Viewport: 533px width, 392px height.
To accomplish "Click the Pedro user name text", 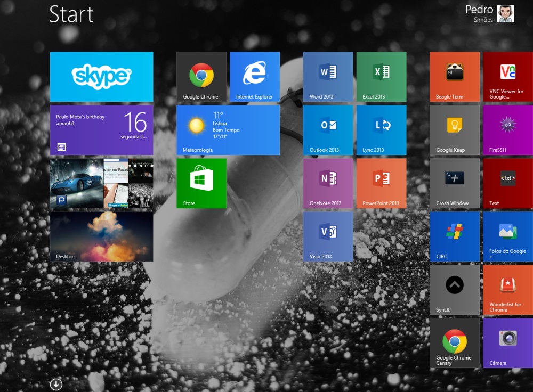I will point(479,10).
